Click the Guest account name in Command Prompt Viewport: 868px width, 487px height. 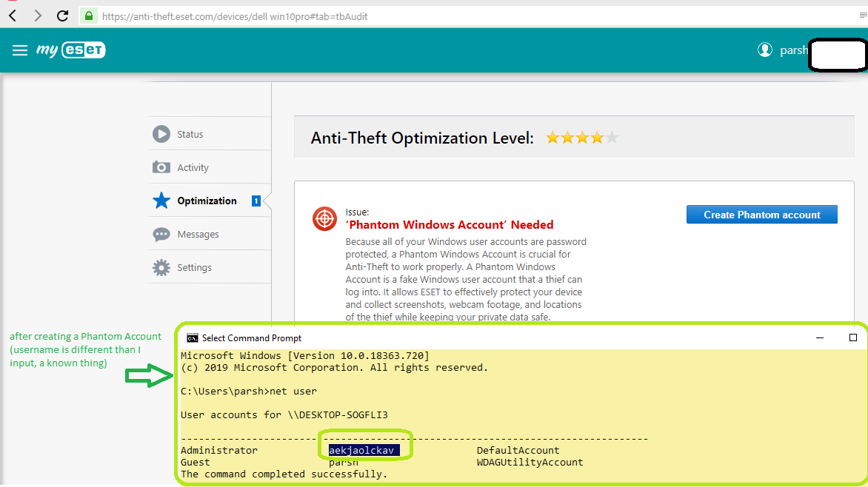[196, 462]
